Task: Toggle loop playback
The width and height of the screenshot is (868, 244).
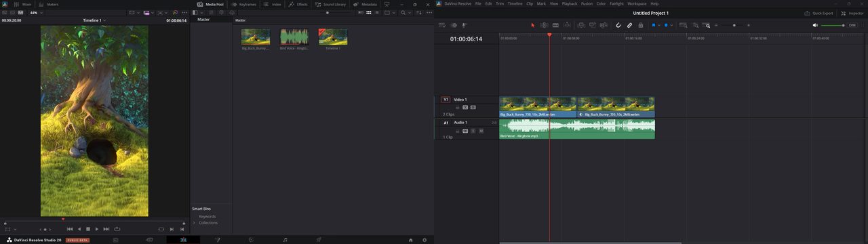Action: pos(117,229)
